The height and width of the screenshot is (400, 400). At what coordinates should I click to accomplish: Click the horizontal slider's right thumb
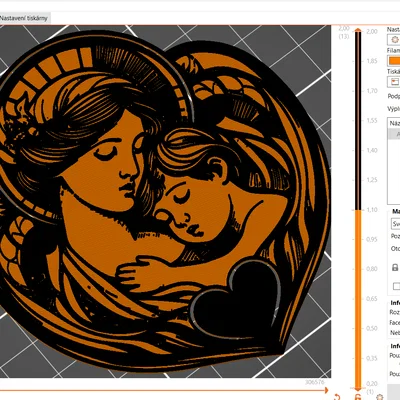[326, 390]
